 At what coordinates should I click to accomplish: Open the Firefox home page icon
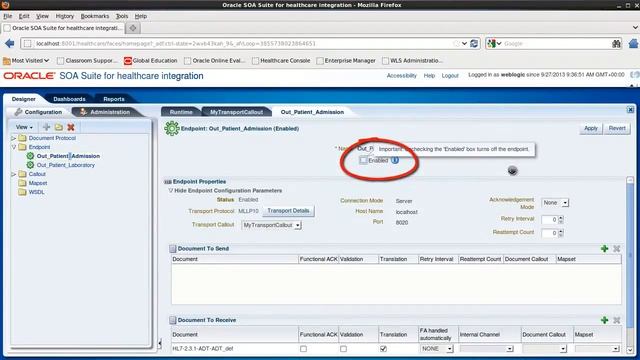633,43
